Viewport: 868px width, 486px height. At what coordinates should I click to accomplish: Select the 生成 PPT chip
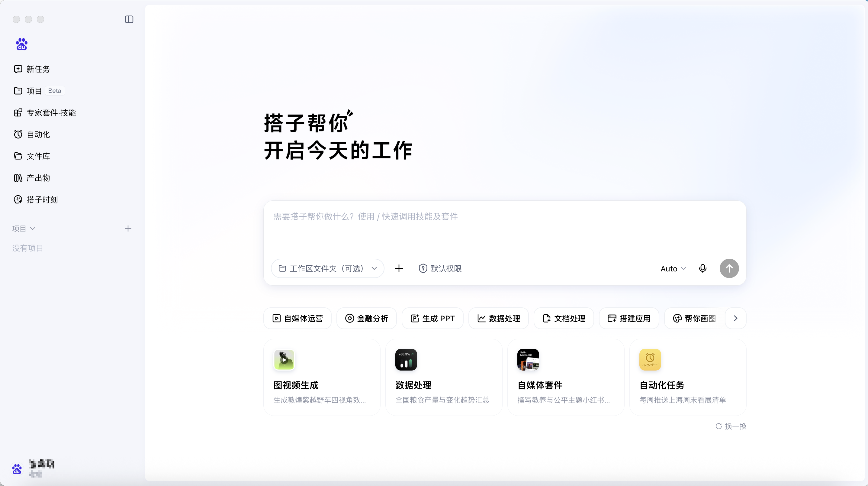coord(433,318)
